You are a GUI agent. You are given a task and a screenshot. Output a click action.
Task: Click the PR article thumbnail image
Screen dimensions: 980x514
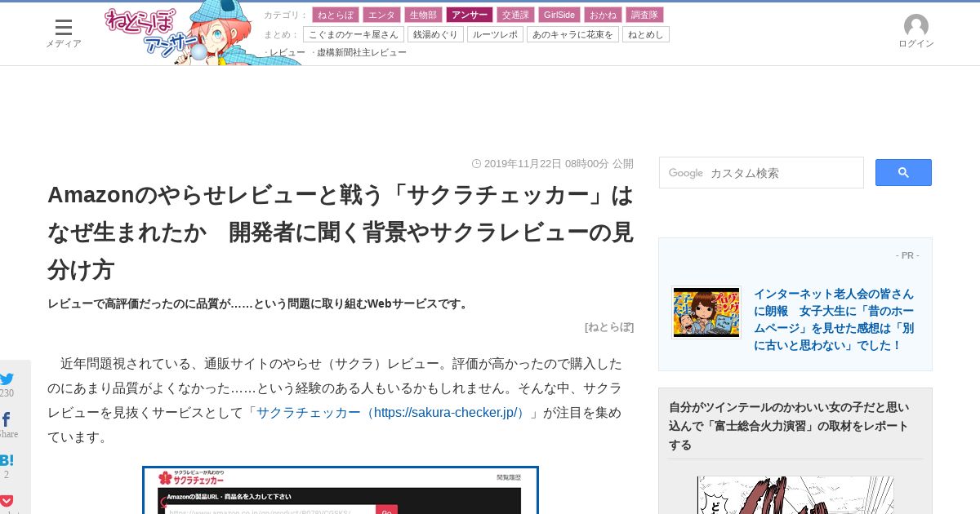pos(706,312)
